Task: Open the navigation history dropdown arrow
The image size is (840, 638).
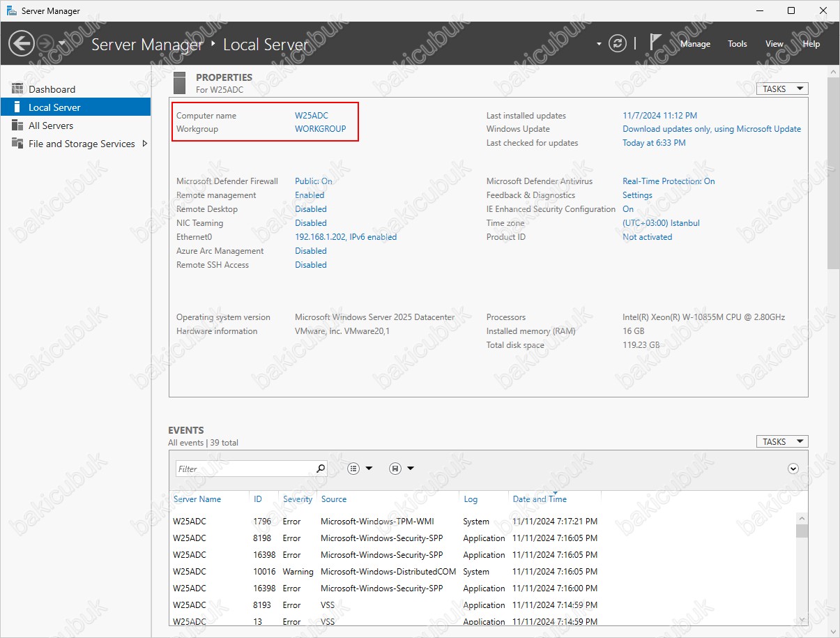Action: [62, 43]
